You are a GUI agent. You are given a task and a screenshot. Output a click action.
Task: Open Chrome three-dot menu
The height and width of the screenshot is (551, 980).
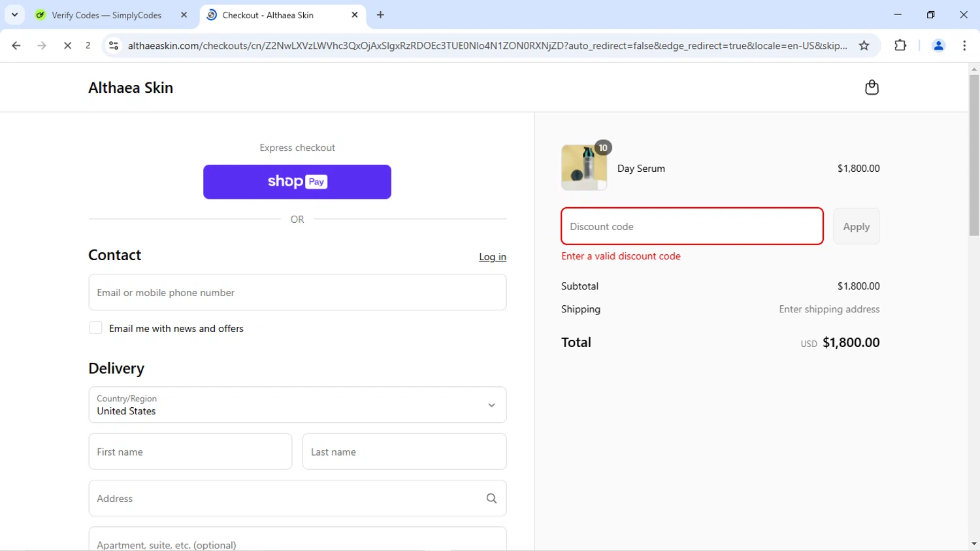point(964,46)
